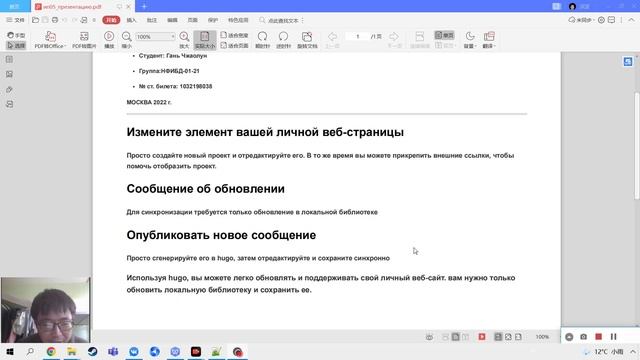Screen dimensions: 640x360
Task: Collapse the ribbon with the chevron
Action: (631, 20)
